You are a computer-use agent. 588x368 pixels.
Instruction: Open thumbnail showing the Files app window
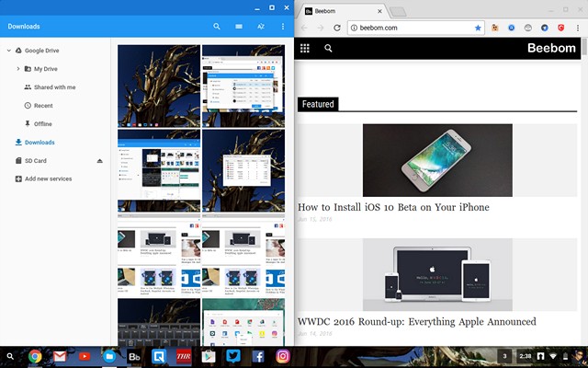click(x=159, y=171)
